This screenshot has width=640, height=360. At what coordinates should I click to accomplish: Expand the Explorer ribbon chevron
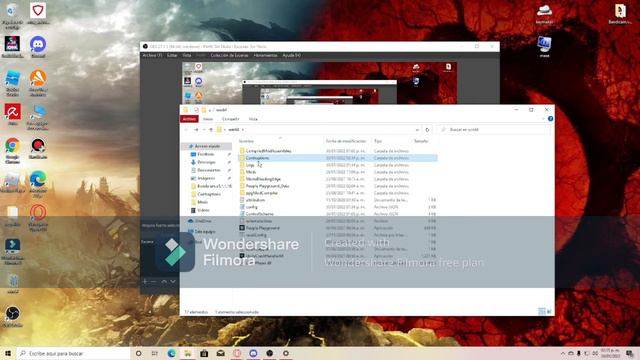point(543,119)
